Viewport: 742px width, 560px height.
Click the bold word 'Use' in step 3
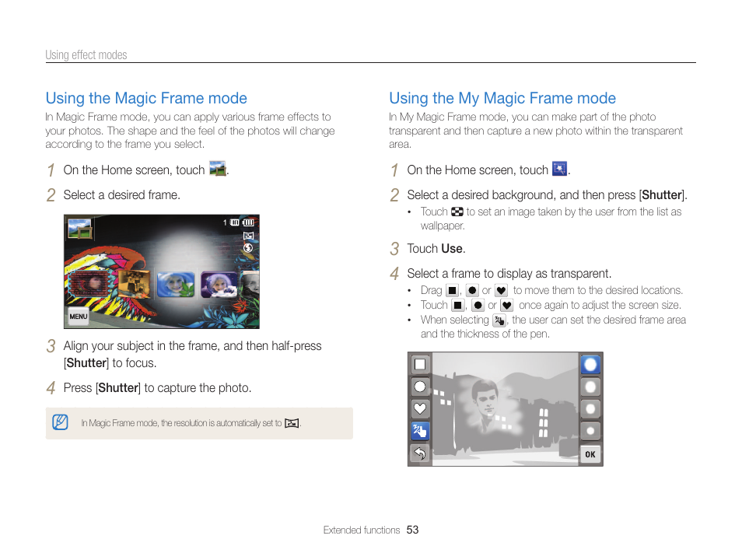pyautogui.click(x=451, y=249)
